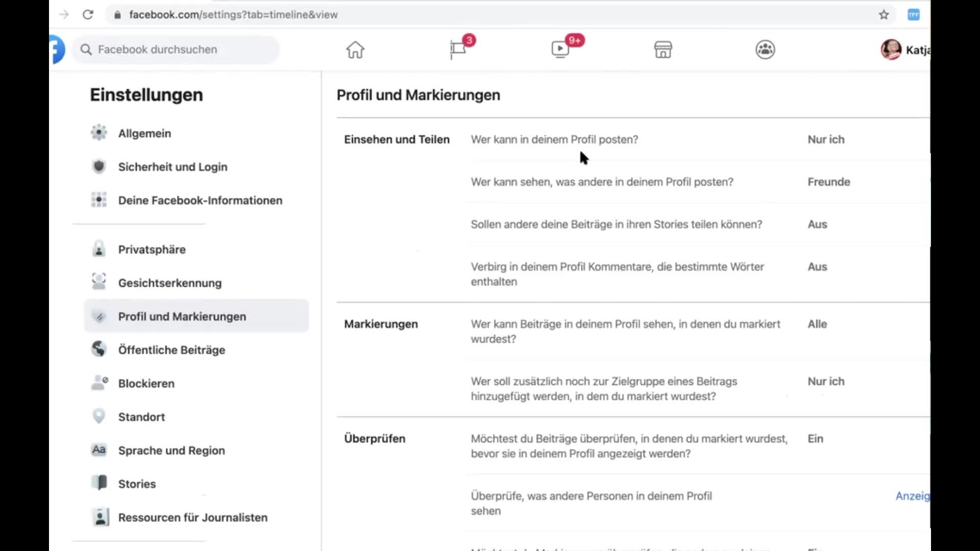
Task: Go to Gesichtserkennung settings
Action: (x=169, y=283)
